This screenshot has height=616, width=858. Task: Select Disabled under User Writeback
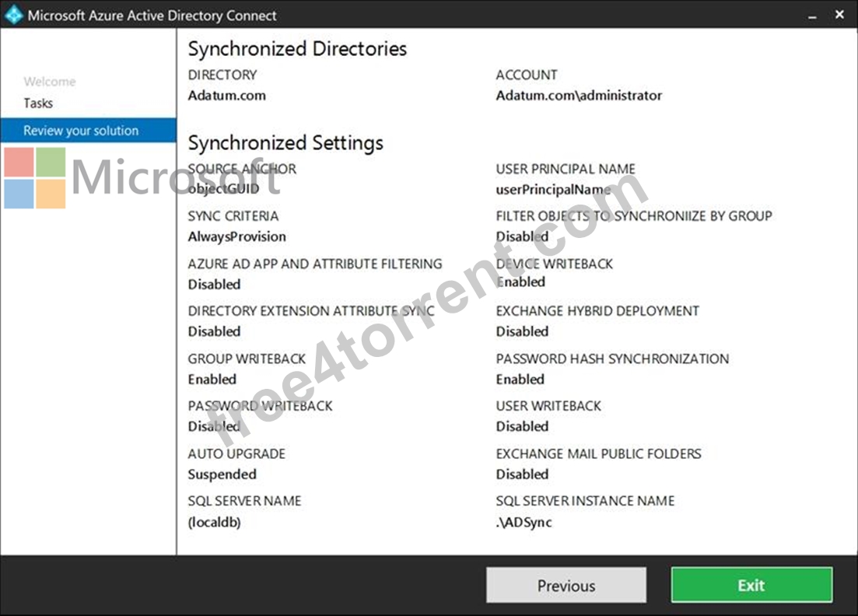click(x=523, y=427)
